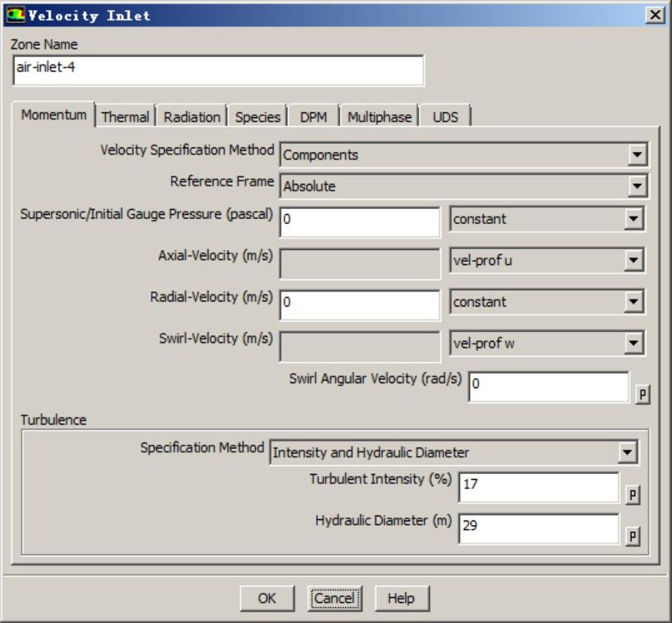Click the Fluent icon in title bar

(14, 14)
